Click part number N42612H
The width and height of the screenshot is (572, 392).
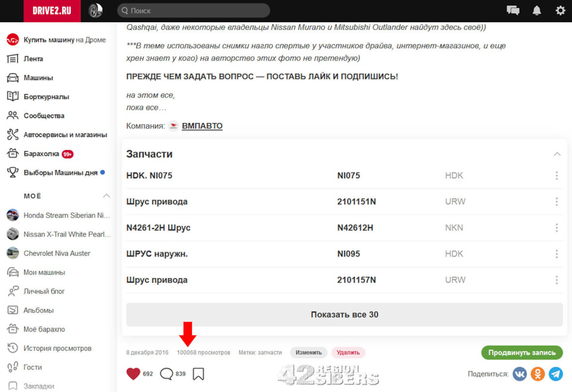355,228
